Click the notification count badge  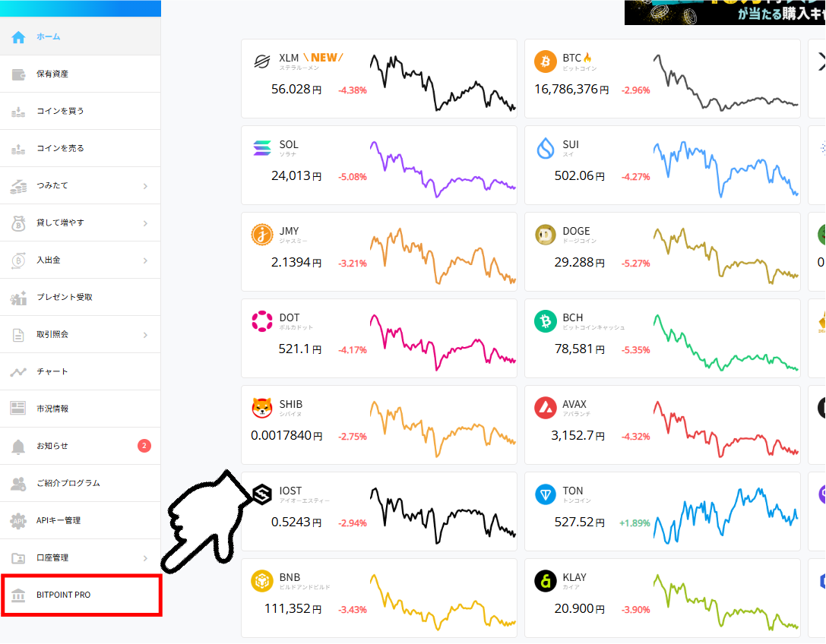point(144,446)
